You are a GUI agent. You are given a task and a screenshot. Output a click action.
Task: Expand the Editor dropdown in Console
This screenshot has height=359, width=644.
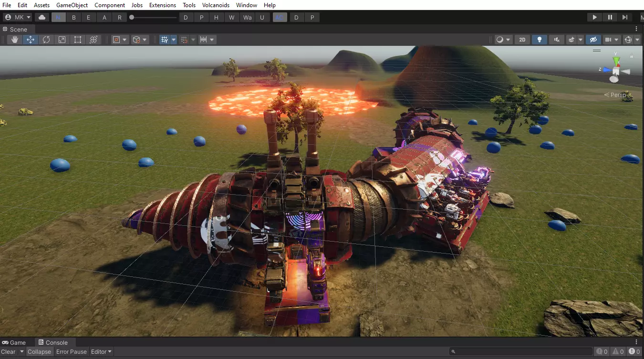coord(101,352)
